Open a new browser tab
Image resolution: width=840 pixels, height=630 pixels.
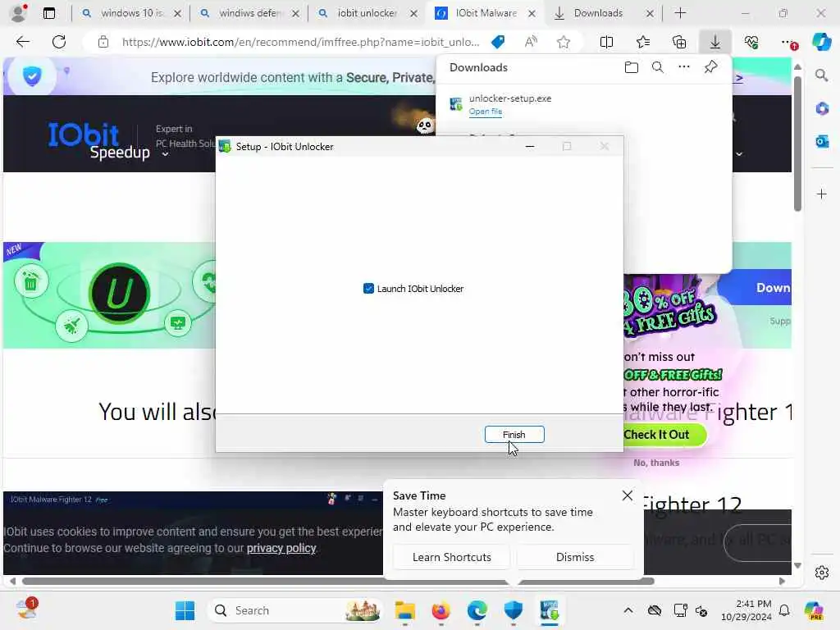(x=680, y=13)
